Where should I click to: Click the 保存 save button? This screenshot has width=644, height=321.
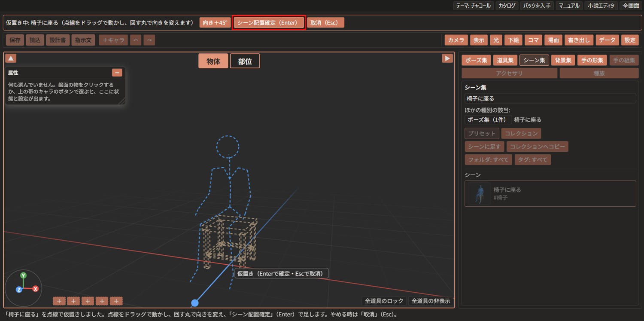pos(15,40)
